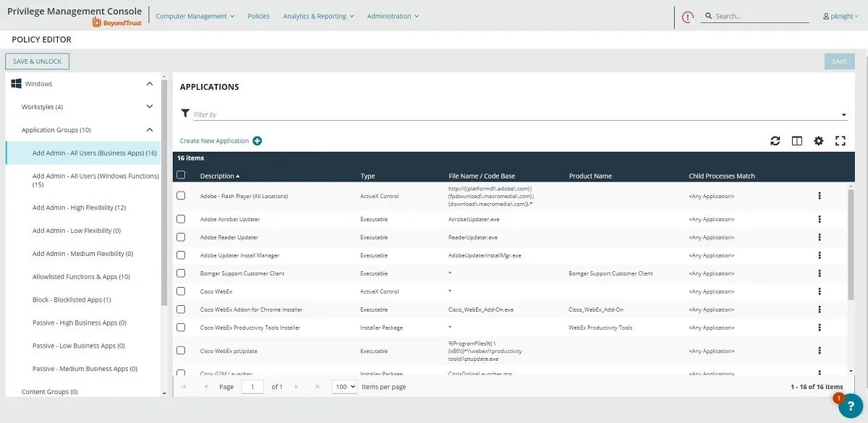Image resolution: width=868 pixels, height=423 pixels.
Task: Open row menu for Adobe Updater Install Manager
Action: (x=820, y=255)
